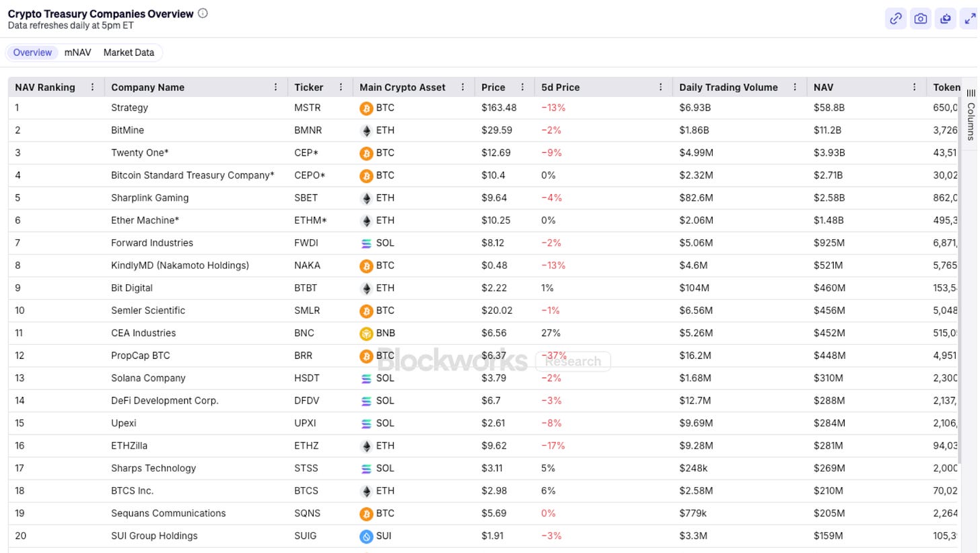The width and height of the screenshot is (980, 553).
Task: Expand the chart to fullscreen
Action: click(970, 19)
